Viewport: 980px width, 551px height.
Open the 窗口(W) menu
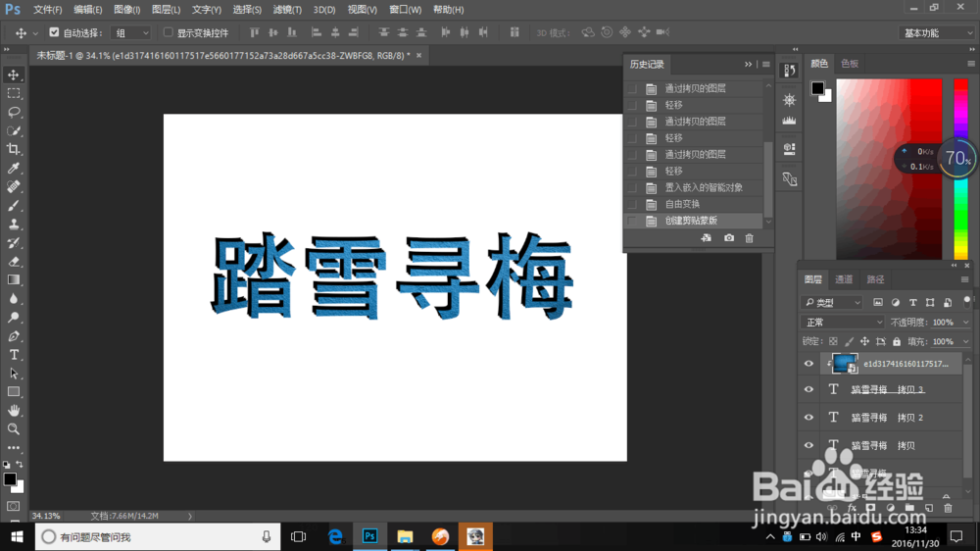coord(405,10)
